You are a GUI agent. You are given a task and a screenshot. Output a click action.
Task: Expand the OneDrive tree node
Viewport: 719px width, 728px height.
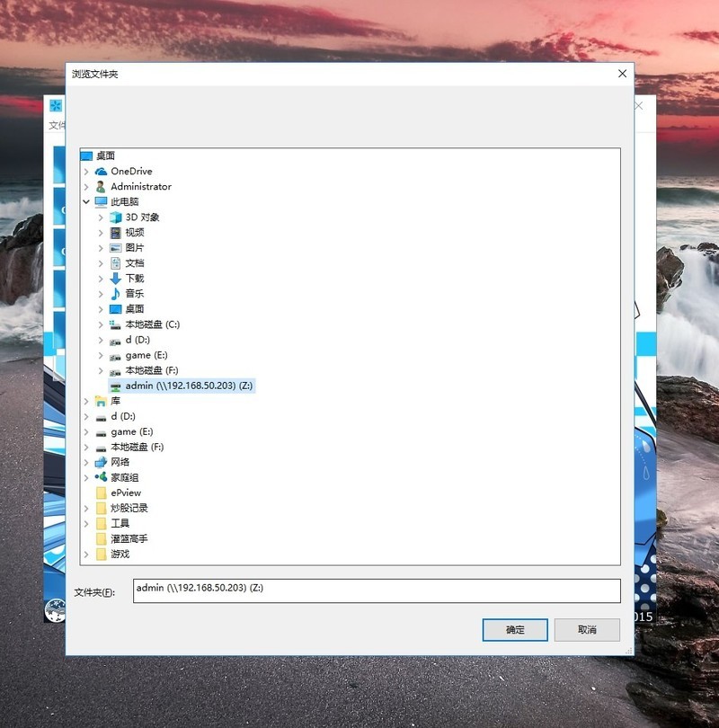[x=86, y=172]
